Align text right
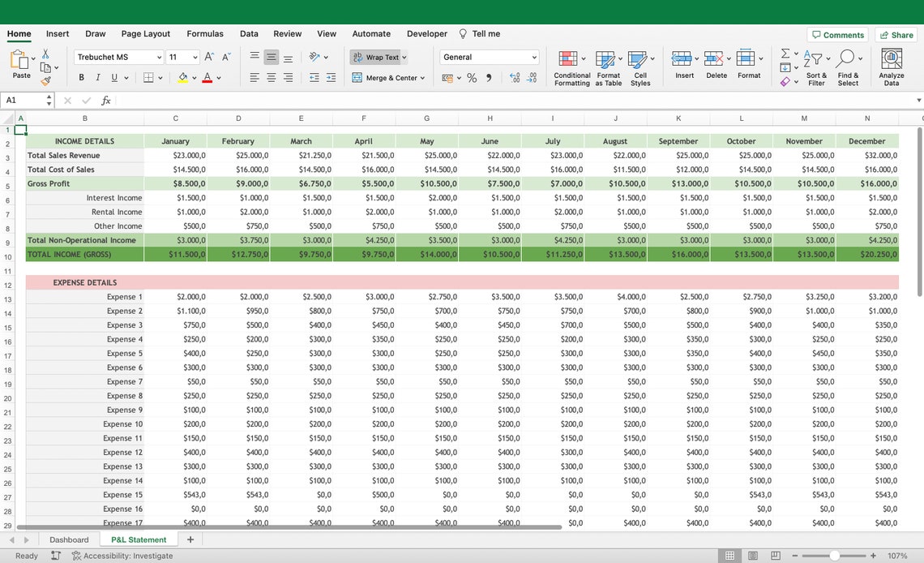 289,77
